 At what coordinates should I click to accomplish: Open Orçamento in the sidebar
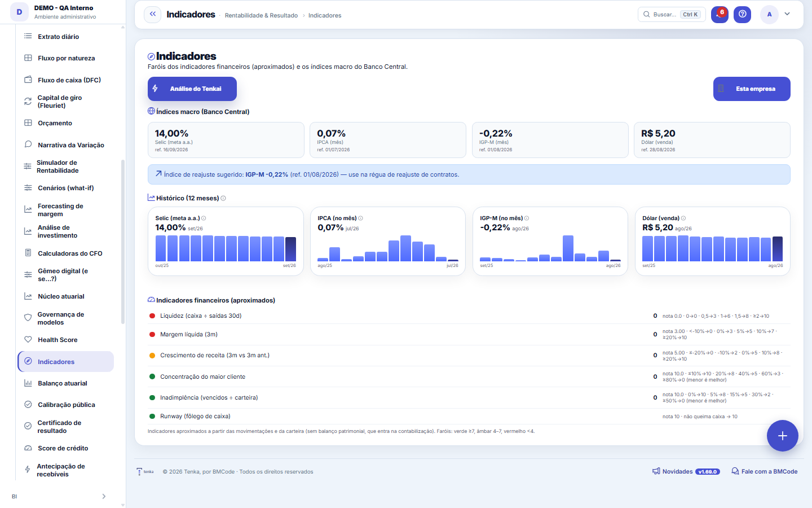65,123
